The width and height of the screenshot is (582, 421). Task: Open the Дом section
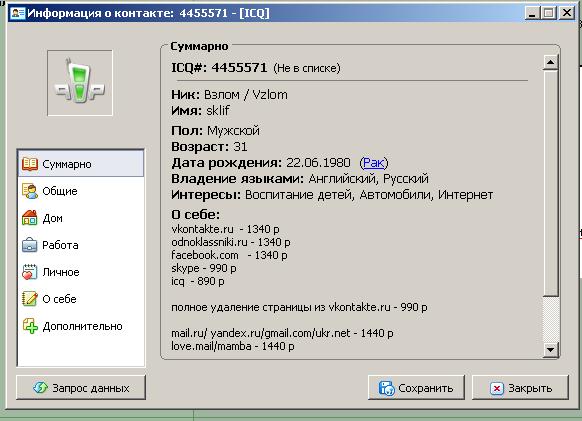pos(81,218)
